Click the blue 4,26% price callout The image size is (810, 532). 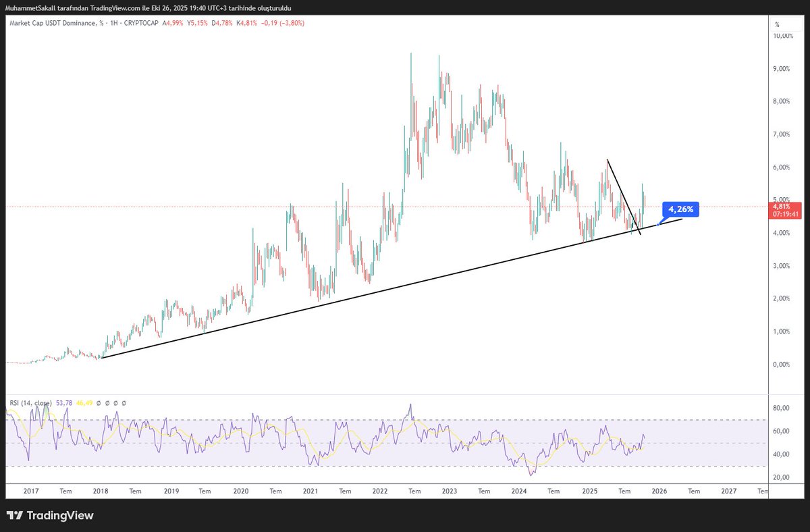point(680,209)
